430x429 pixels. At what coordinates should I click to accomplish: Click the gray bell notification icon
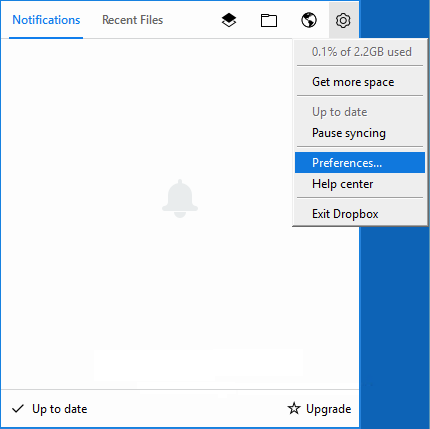pyautogui.click(x=180, y=199)
